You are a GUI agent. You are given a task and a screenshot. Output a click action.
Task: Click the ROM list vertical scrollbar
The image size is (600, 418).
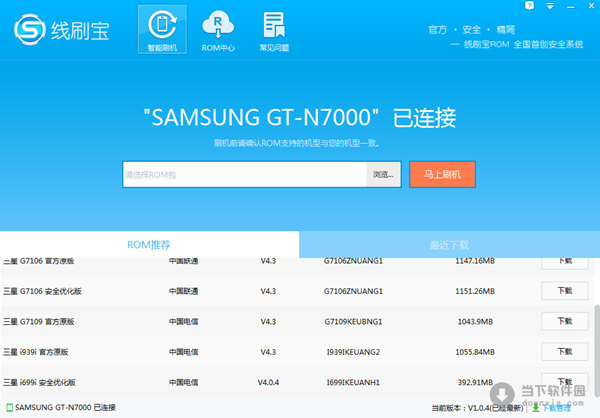(x=597, y=350)
